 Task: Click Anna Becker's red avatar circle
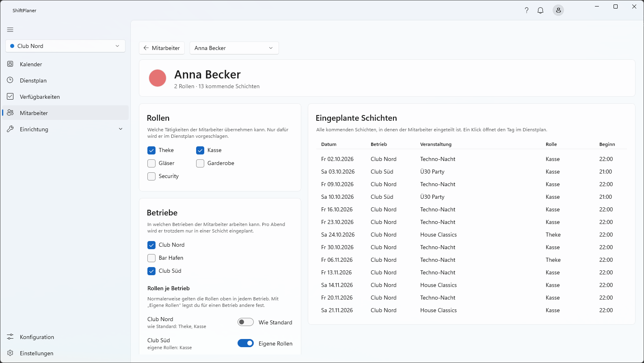tap(158, 78)
